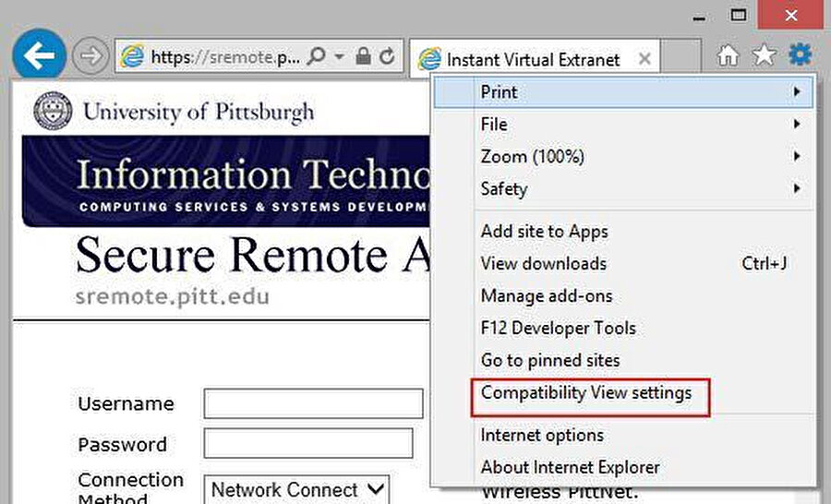The height and width of the screenshot is (504, 831).
Task: Open the Zoom (100%) submenu
Action: pyautogui.click(x=623, y=157)
